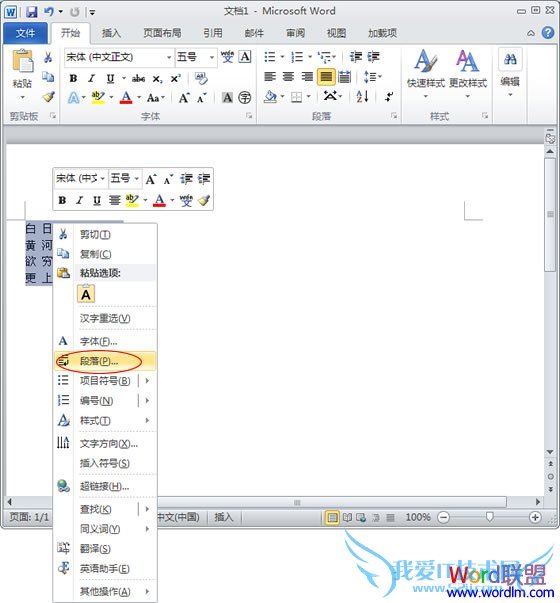Image resolution: width=560 pixels, height=603 pixels.
Task: Save the document from Quick Access Toolbar
Action: [32, 12]
